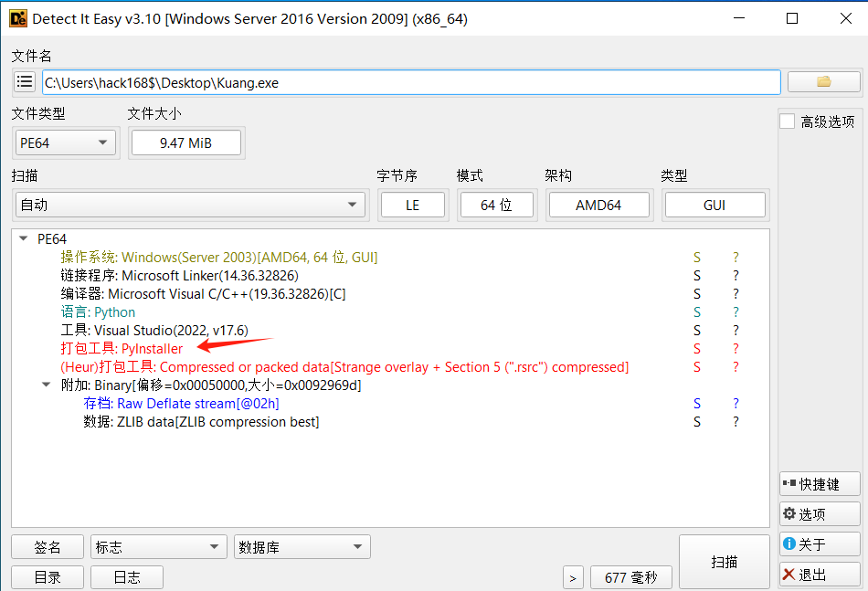Open the 标志 flags dropdown
868x591 pixels.
159,547
